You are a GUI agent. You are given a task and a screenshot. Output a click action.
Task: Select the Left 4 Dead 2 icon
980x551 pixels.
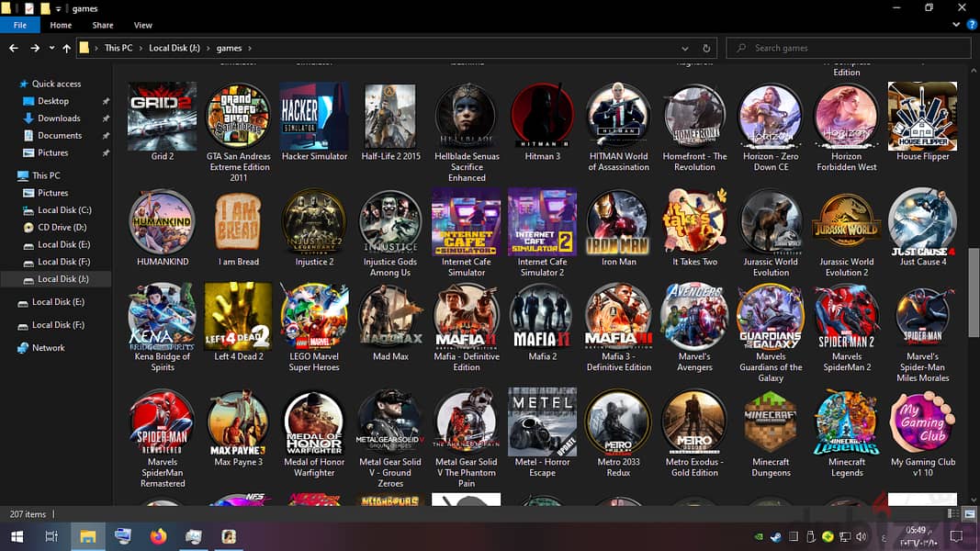238,317
